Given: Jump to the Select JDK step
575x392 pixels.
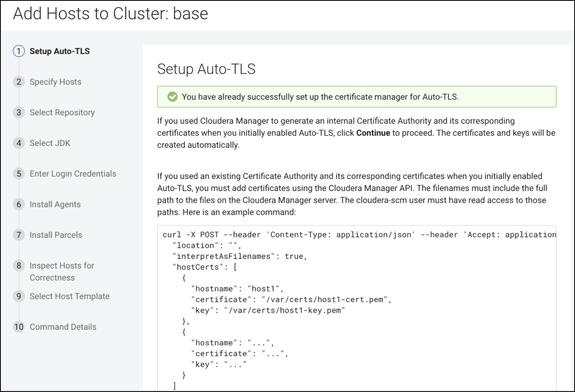Looking at the screenshot, I should tap(50, 143).
